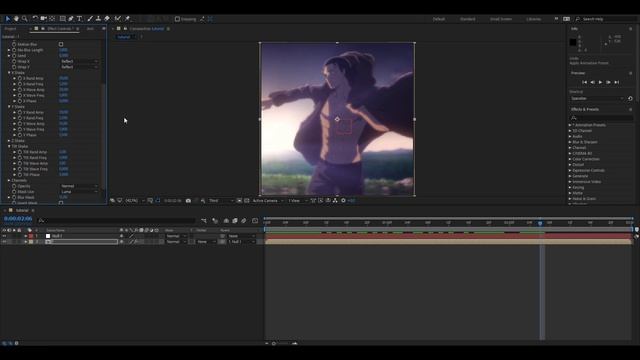Image resolution: width=640 pixels, height=360 pixels.
Task: Select the Unified Camera tool
Action: (44, 19)
